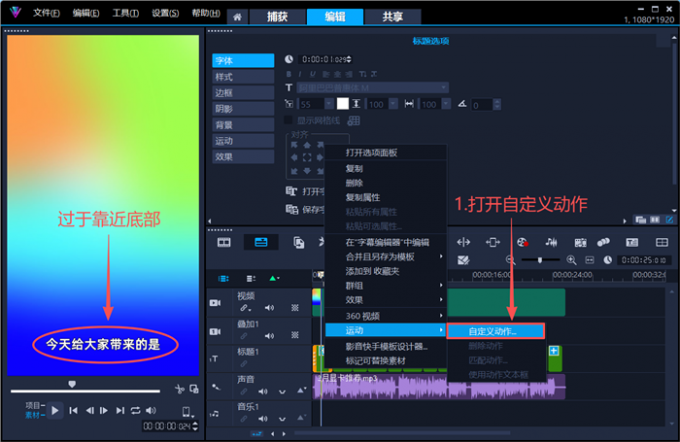Click the scissors split clip icon

point(179,389)
